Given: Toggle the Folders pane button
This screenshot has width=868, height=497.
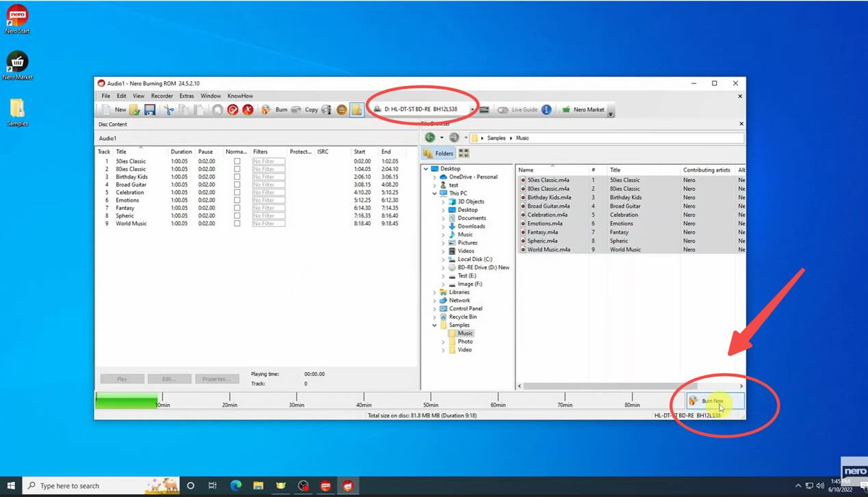Looking at the screenshot, I should pos(438,153).
